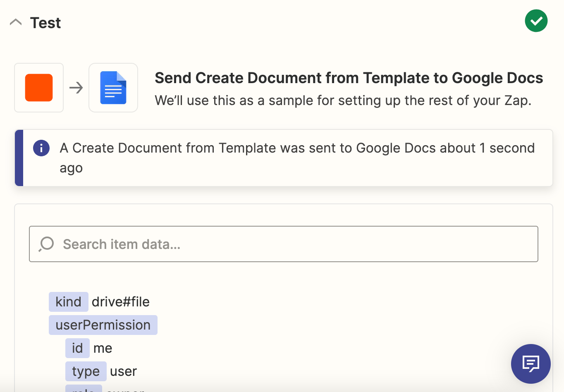The image size is (564, 392).
Task: Select the kind field label
Action: (69, 302)
